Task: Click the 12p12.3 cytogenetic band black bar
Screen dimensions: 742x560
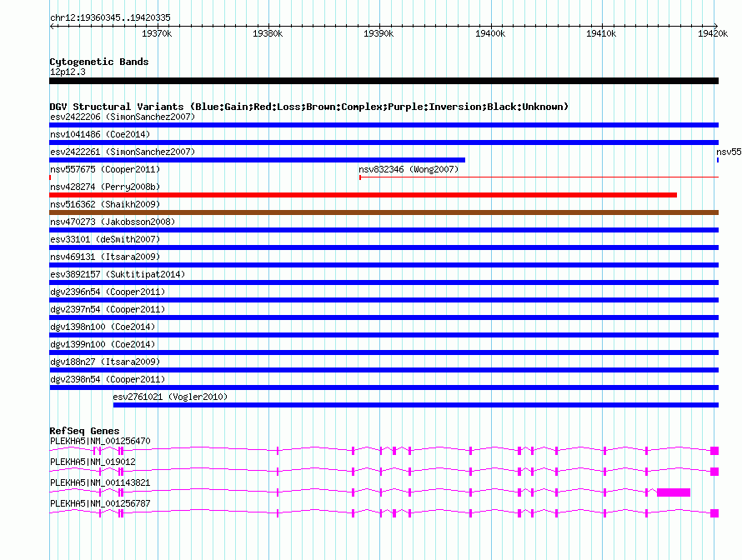Action: coord(384,81)
